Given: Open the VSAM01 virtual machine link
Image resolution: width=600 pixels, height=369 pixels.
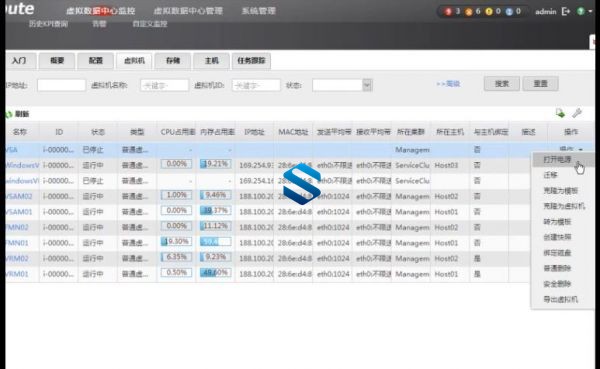Looking at the screenshot, I should pos(19,212).
